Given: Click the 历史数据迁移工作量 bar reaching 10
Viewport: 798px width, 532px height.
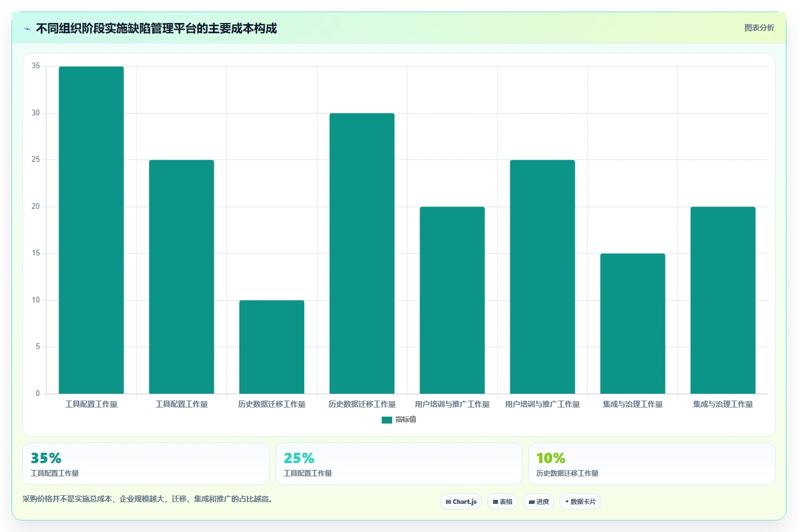Looking at the screenshot, I should [272, 347].
